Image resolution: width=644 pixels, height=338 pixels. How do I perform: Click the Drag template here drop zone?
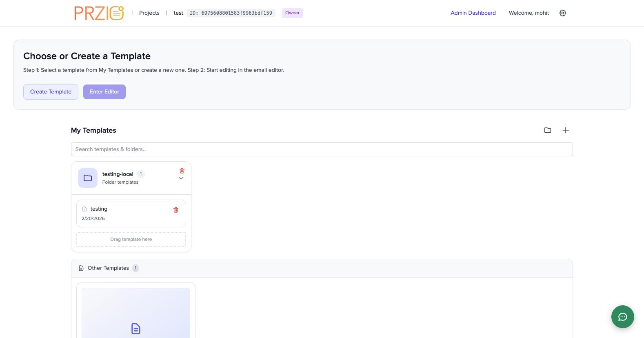131,240
